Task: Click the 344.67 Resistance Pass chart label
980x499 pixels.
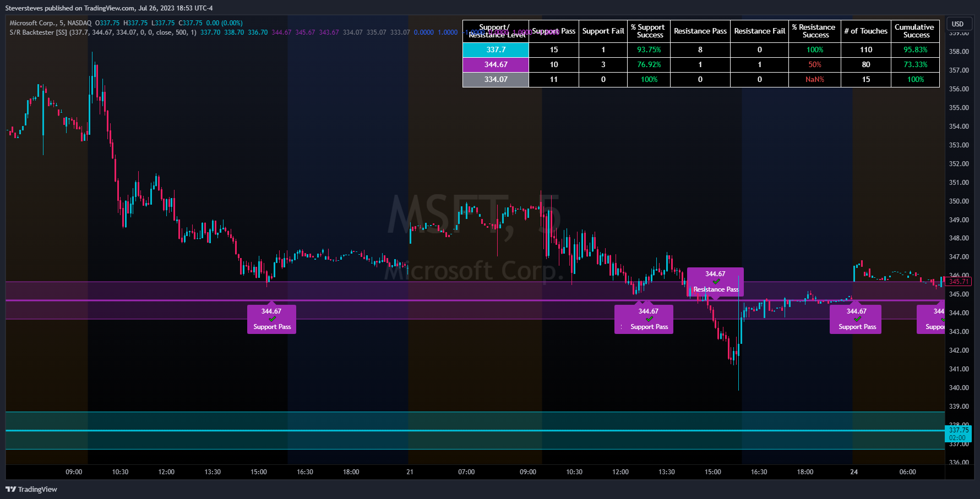Action: 715,282
